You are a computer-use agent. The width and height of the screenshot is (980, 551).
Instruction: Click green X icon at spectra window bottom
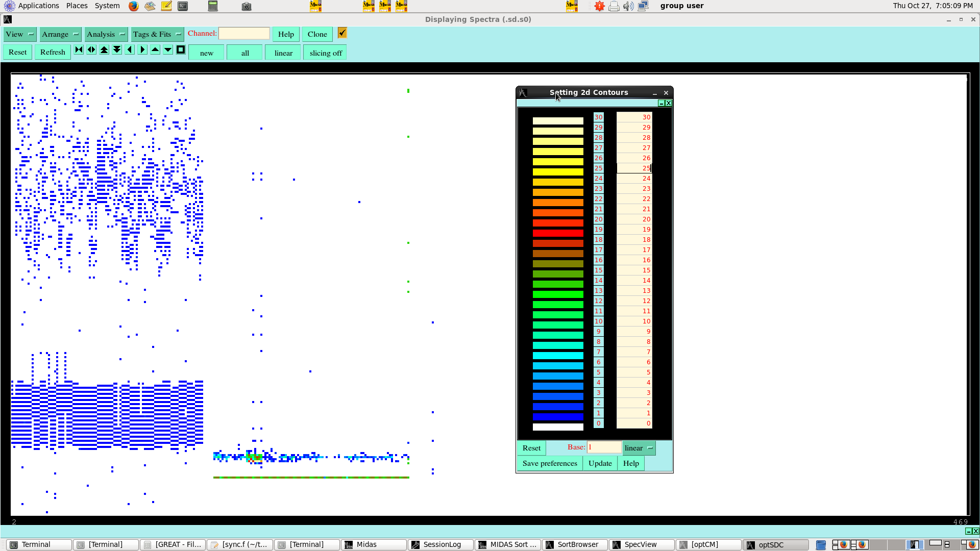click(x=975, y=531)
